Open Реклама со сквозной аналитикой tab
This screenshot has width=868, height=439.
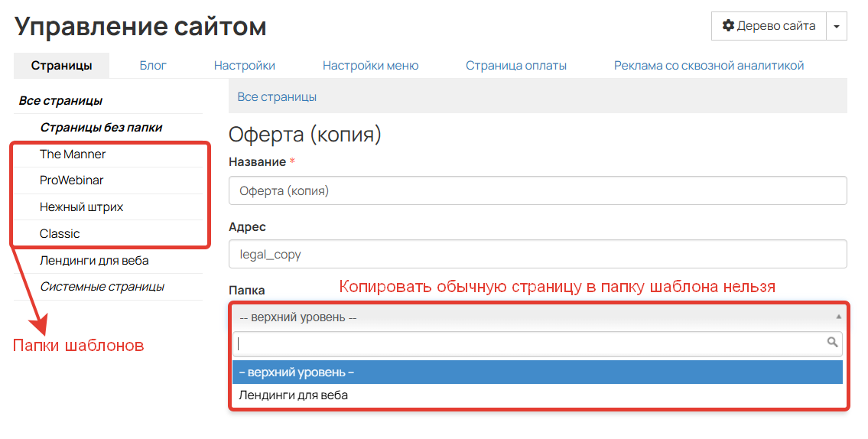709,65
